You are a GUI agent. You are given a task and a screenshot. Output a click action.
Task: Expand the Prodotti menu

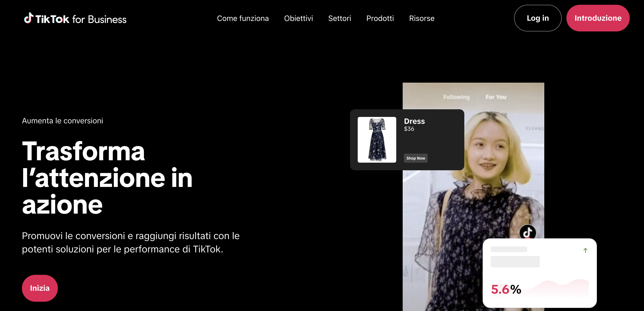380,18
